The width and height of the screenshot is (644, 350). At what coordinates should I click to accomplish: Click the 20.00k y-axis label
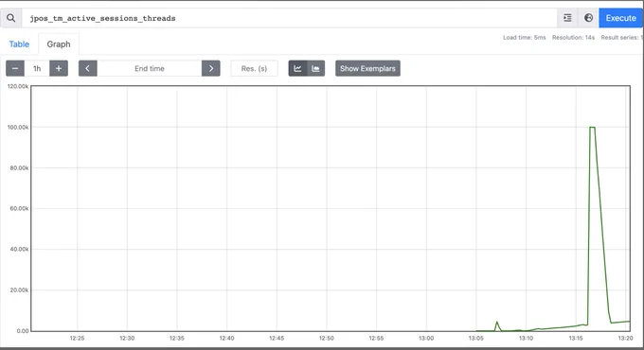[19, 290]
